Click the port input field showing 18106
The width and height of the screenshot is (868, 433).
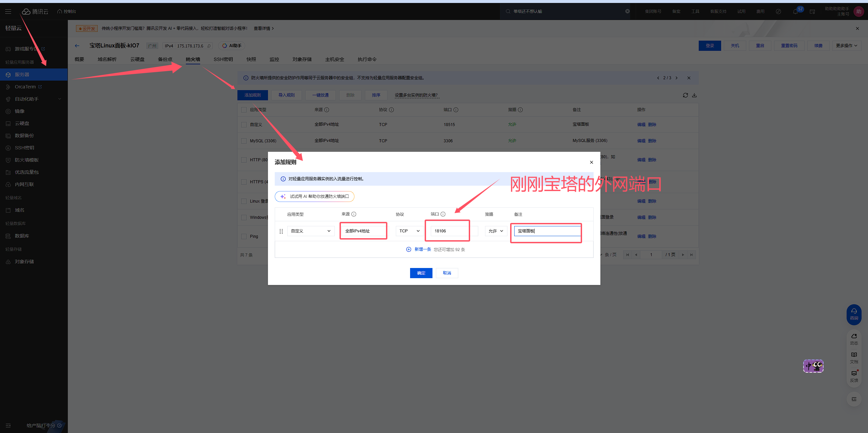click(x=447, y=231)
